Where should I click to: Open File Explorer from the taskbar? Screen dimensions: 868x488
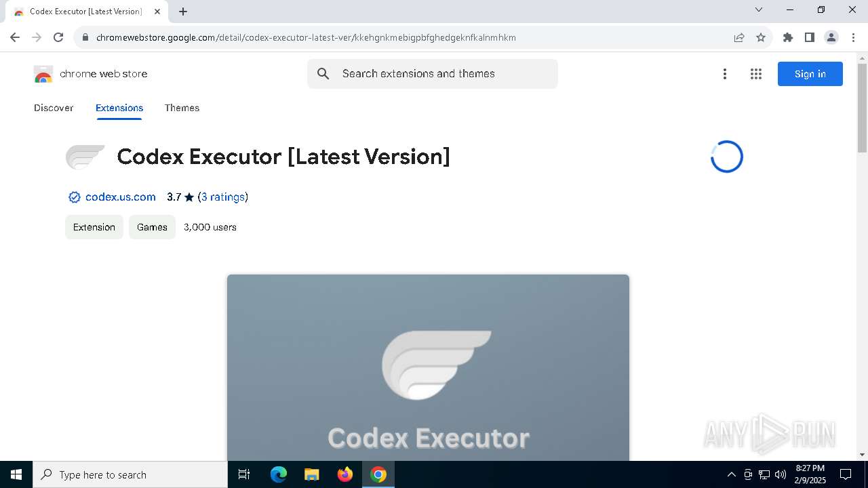tap(312, 474)
